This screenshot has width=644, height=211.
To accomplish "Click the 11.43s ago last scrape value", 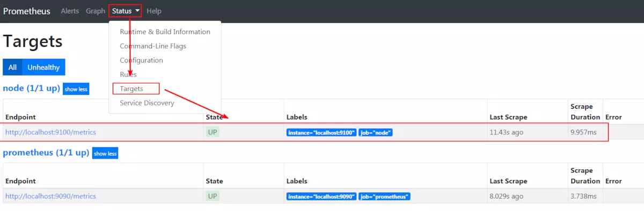I will [506, 132].
